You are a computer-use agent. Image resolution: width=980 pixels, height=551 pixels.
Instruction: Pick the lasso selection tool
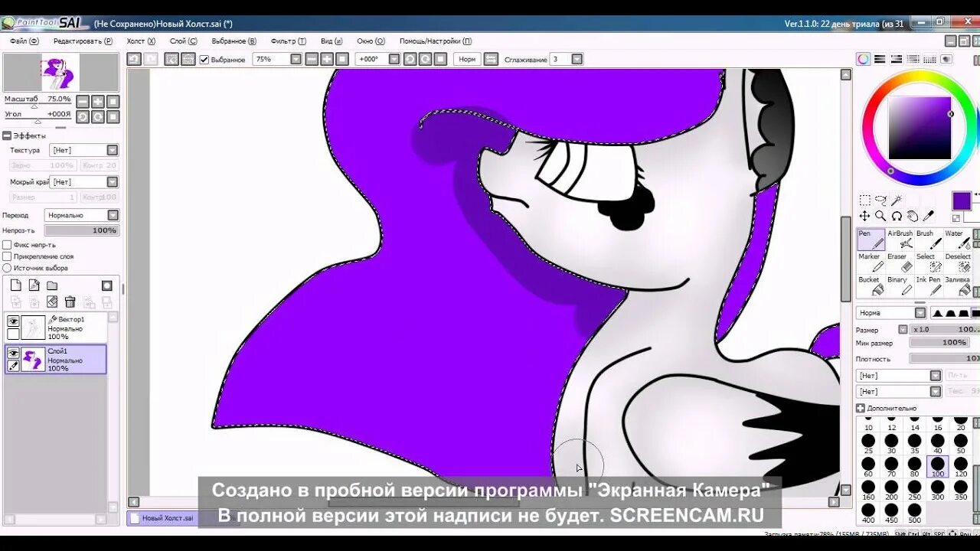pos(880,201)
